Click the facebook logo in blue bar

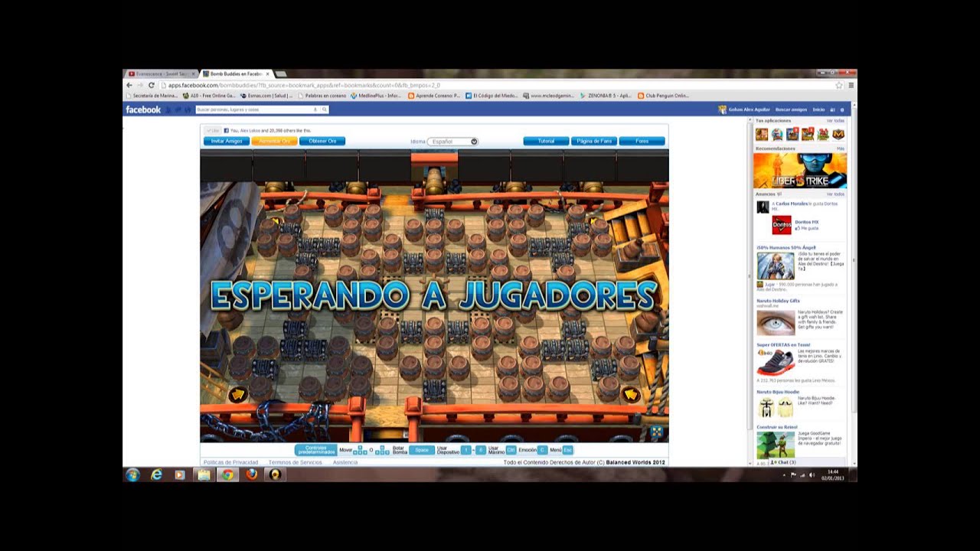pyautogui.click(x=143, y=109)
